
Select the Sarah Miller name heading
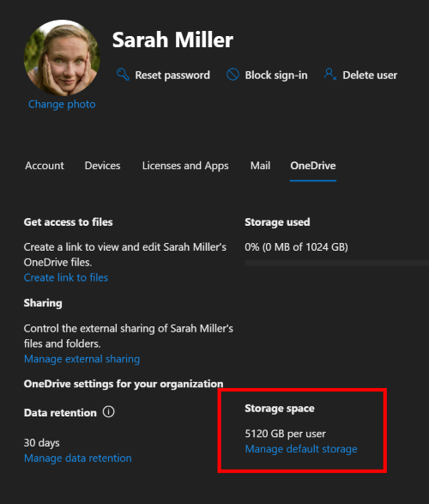pyautogui.click(x=172, y=39)
